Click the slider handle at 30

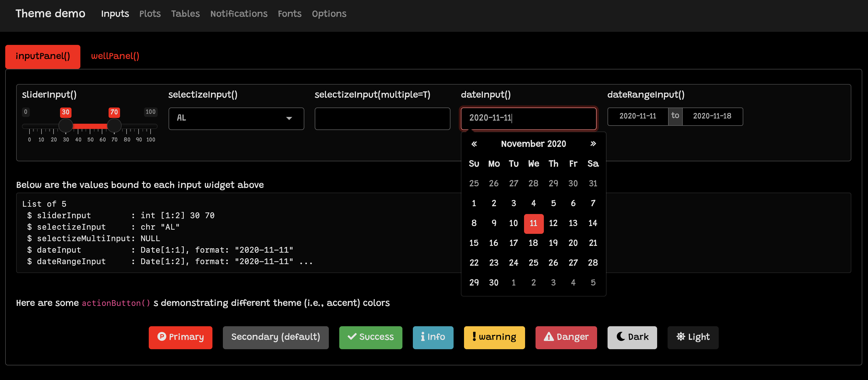click(x=66, y=126)
